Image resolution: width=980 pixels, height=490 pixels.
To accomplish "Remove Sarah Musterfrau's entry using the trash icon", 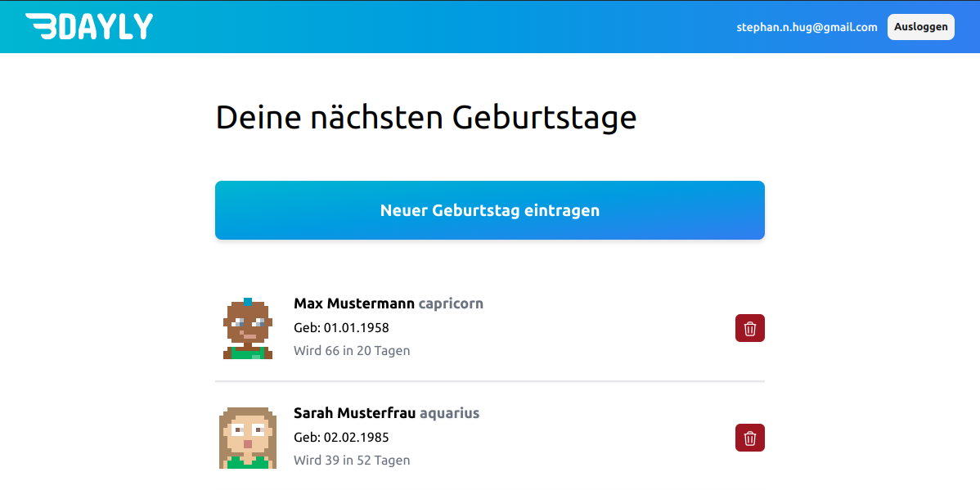I will (x=749, y=438).
